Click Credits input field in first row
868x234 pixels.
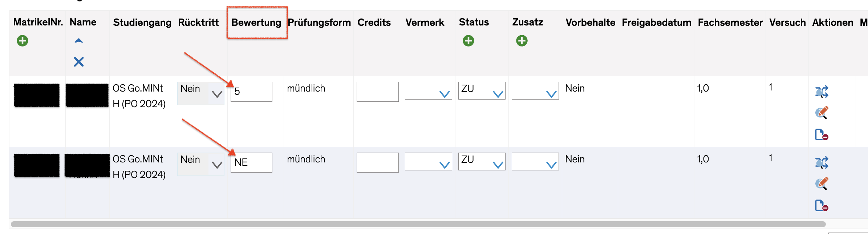click(x=377, y=92)
